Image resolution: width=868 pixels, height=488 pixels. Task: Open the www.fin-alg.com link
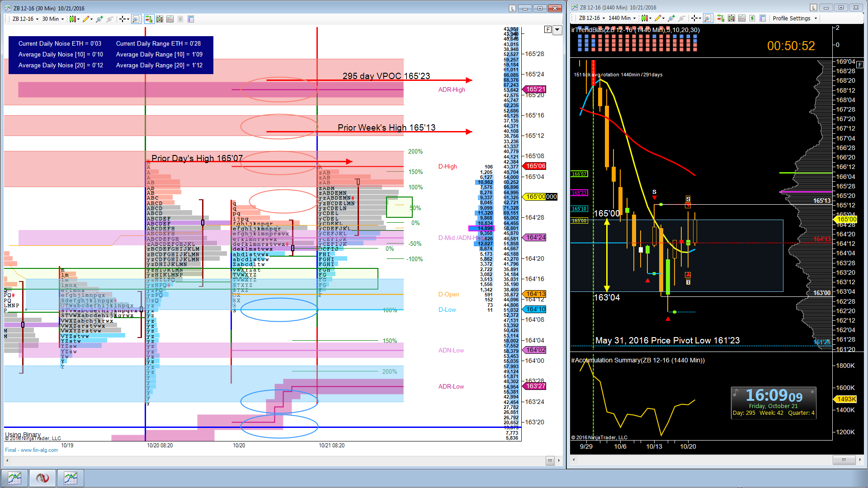[39, 450]
